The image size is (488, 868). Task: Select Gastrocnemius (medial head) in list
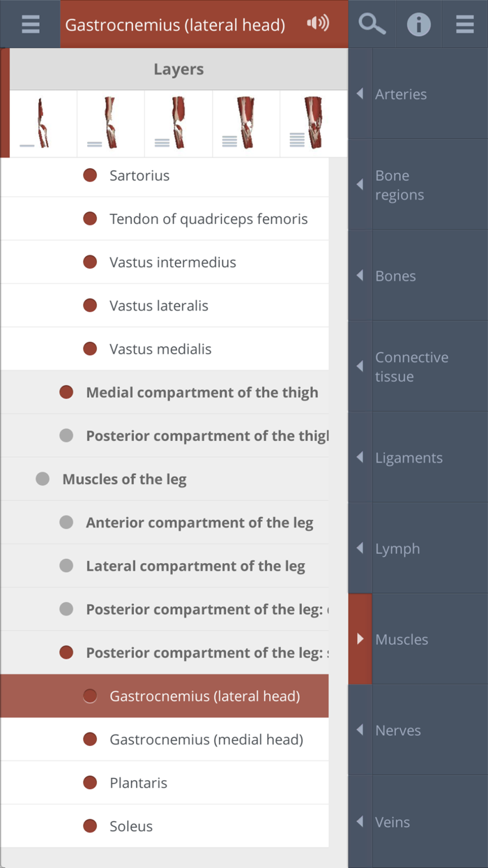pyautogui.click(x=206, y=740)
